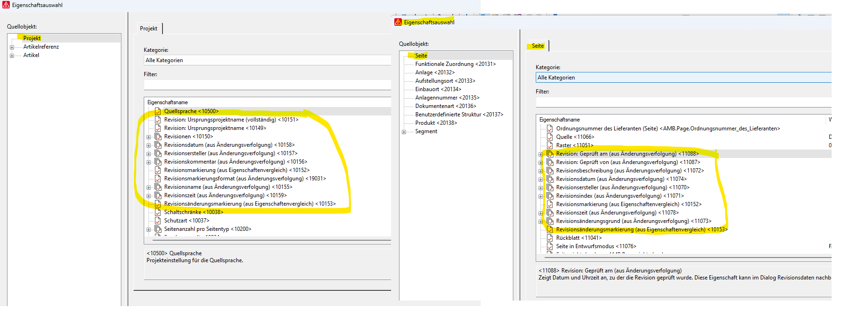Click icon of Revision: Geprüft von <11087>

550,162
